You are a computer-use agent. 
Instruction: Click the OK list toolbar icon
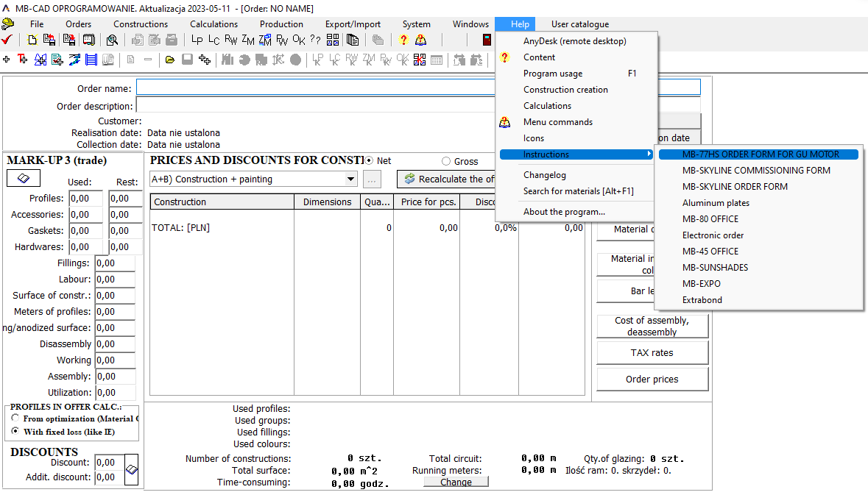[299, 40]
